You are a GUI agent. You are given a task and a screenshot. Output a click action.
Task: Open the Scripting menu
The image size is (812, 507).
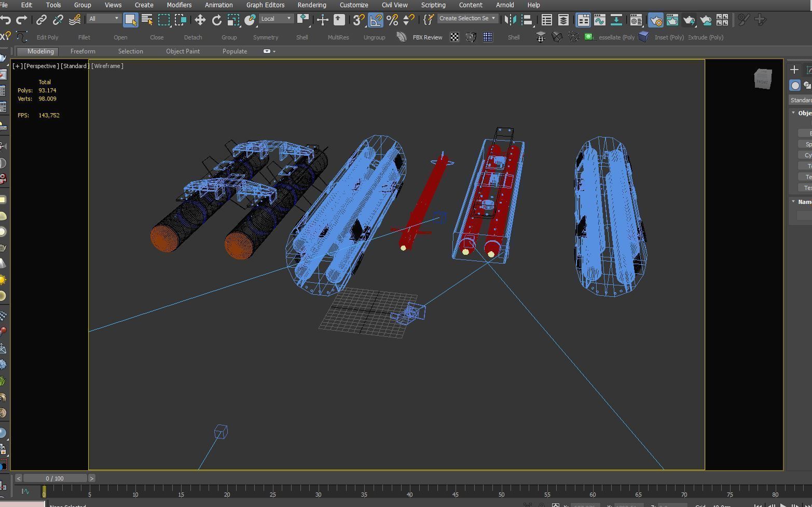tap(433, 5)
